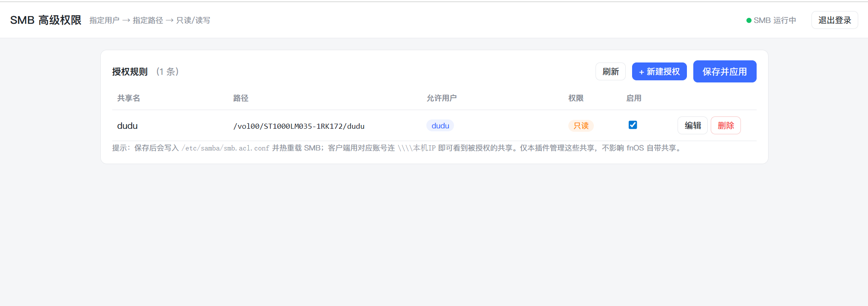Screen dimensions: 868x306
Task: Click the 权限 column header
Action: [576, 98]
